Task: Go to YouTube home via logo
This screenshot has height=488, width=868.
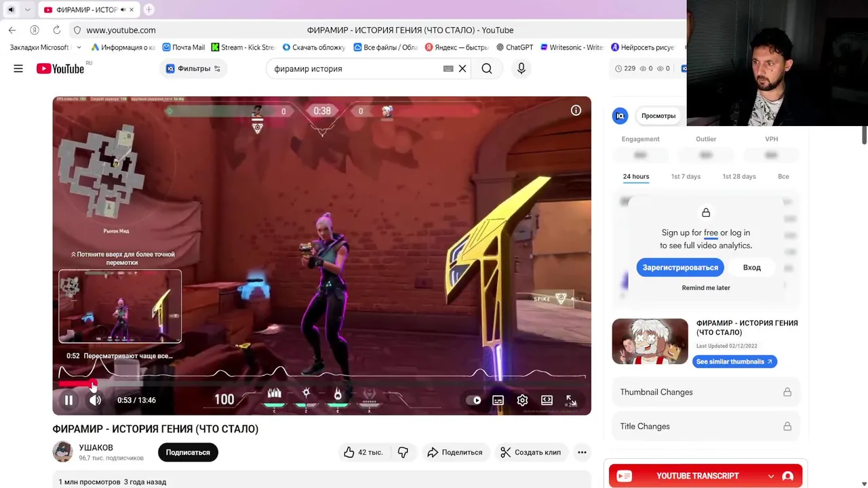Action: [60, 68]
